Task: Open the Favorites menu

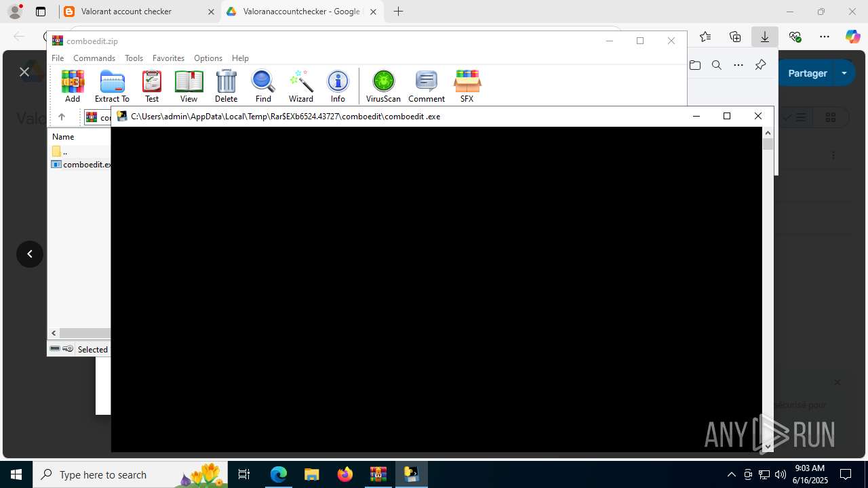Action: [168, 58]
